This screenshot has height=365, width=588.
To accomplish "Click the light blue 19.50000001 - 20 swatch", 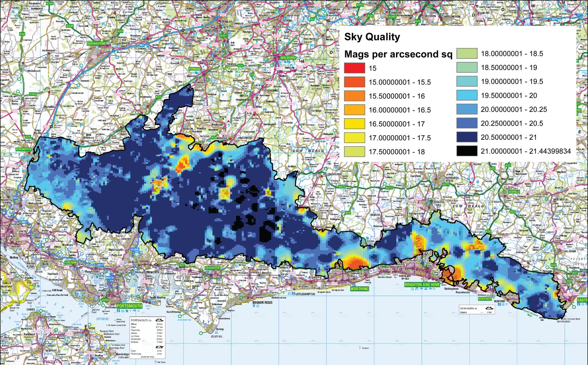I will tap(467, 95).
